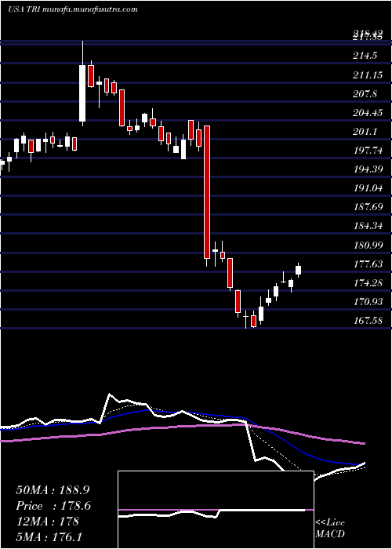392x549 pixels.
Task: Select the 167.58 price axis label
Action: pyautogui.click(x=368, y=321)
